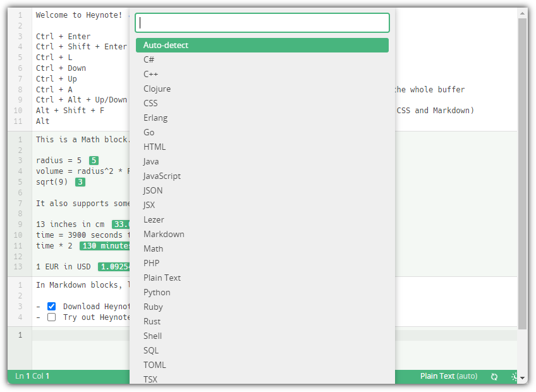Click the Ln 1 Col 1 cursor position

32,376
